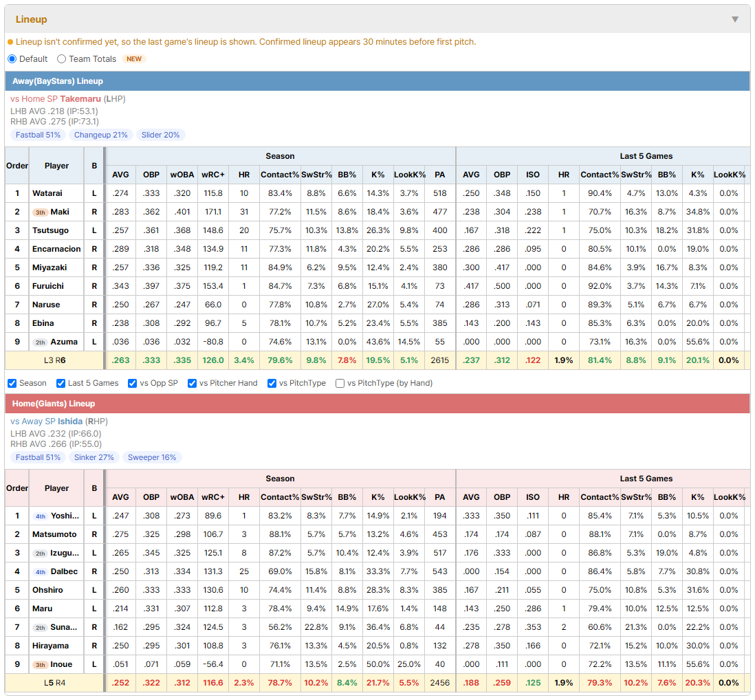Open Hirayama's player entry
This screenshot has height=700, width=755.
(51, 646)
